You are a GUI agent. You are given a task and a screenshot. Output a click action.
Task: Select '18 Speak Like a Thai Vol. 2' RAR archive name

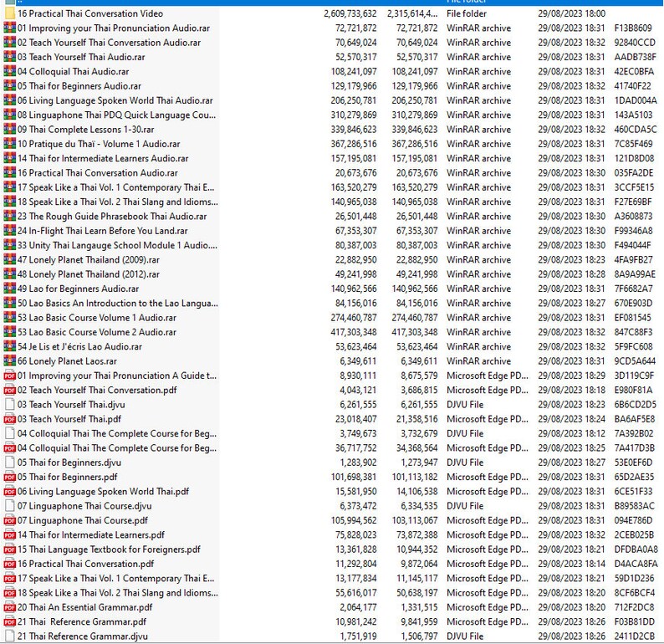118,202
